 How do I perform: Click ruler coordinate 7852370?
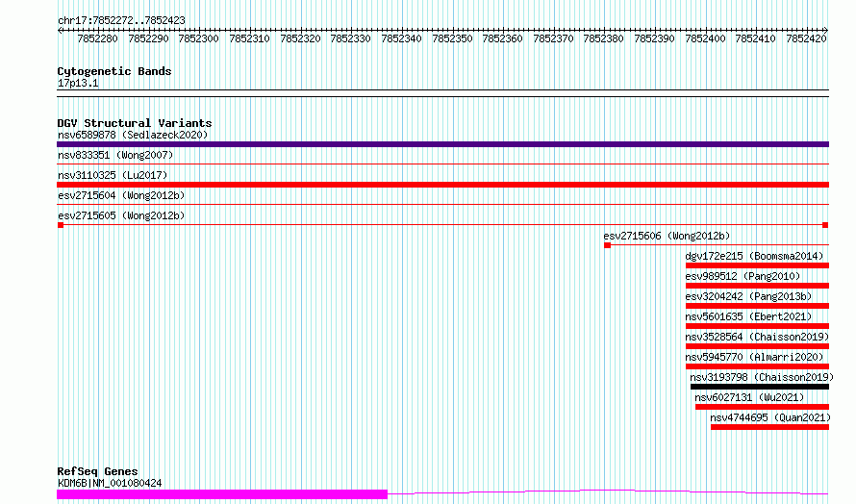point(553,38)
